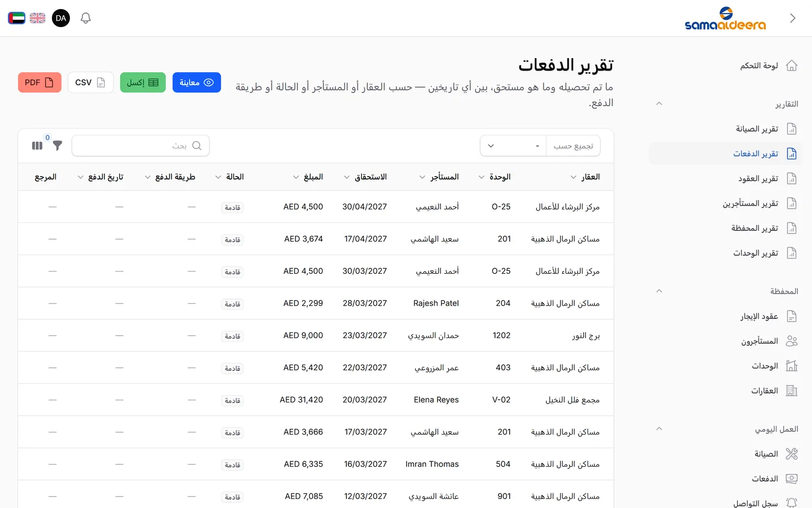Export the report as PDF

click(x=39, y=82)
